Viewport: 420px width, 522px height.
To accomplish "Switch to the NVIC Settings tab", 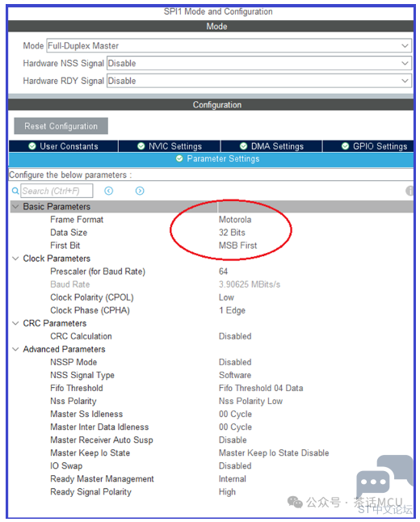I will point(170,146).
